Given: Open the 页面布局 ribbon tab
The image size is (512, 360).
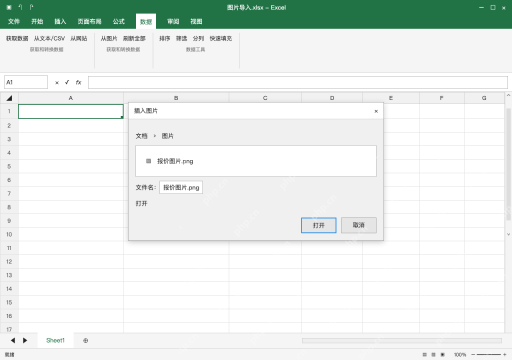Looking at the screenshot, I should [89, 22].
